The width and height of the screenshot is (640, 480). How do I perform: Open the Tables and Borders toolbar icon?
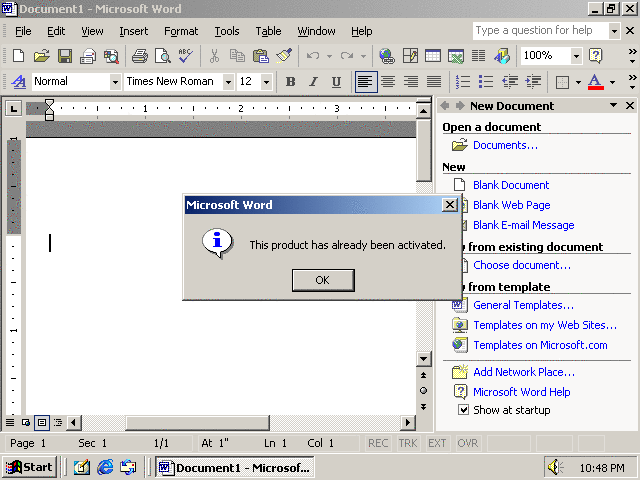410,56
